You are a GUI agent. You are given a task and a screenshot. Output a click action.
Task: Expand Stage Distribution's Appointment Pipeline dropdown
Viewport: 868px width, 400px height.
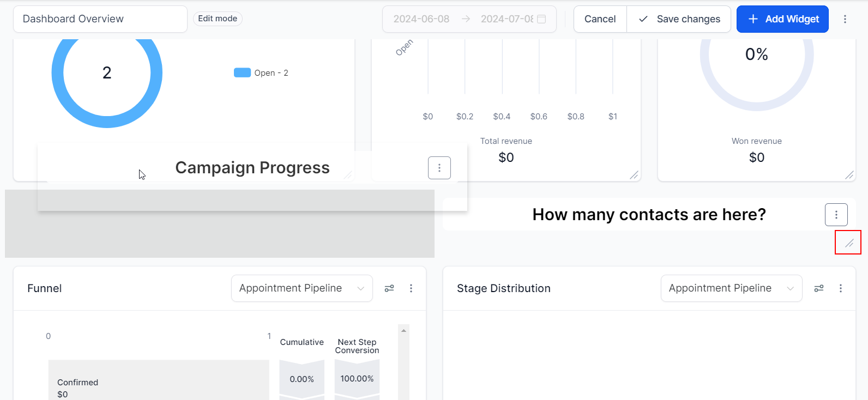[731, 288]
